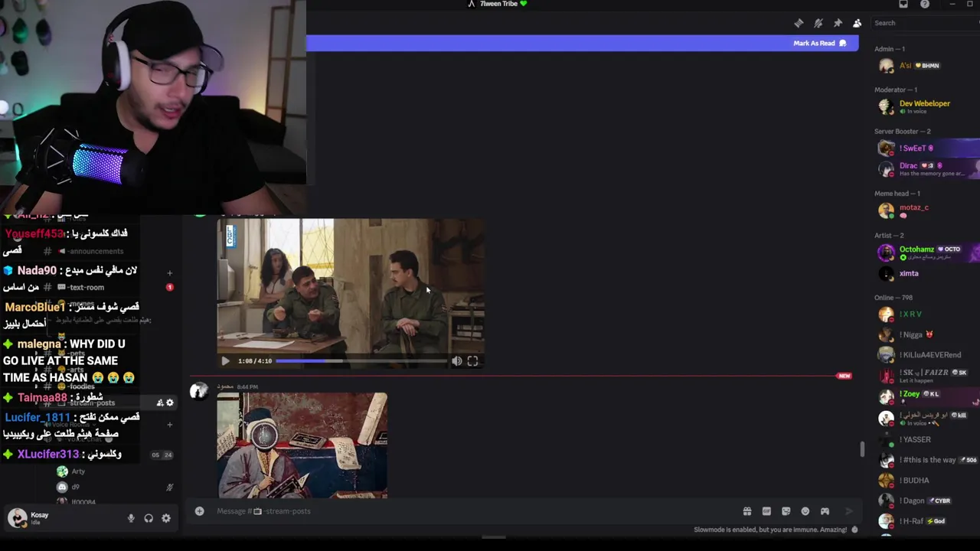The image size is (980, 551).
Task: Click the plus next to text-room category
Action: pos(169,272)
